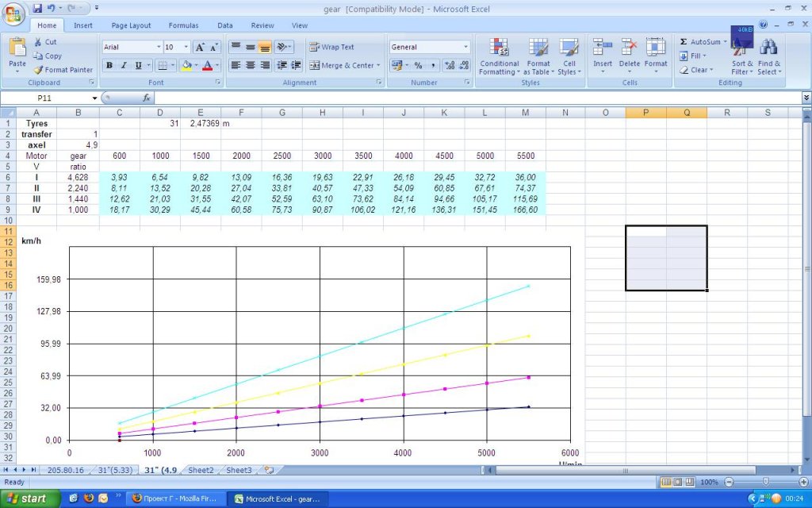This screenshot has width=812, height=508.
Task: Click the Paste clipboard icon
Action: coord(17,48)
